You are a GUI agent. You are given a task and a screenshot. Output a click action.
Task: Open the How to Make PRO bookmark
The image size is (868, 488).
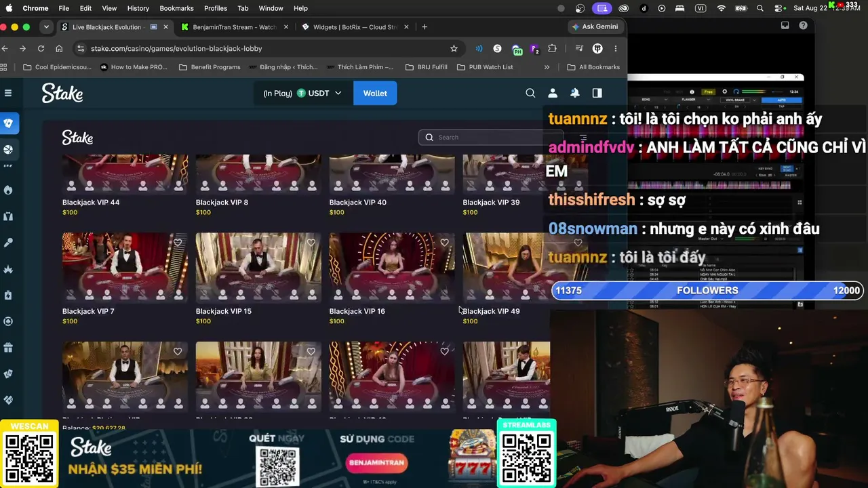134,67
